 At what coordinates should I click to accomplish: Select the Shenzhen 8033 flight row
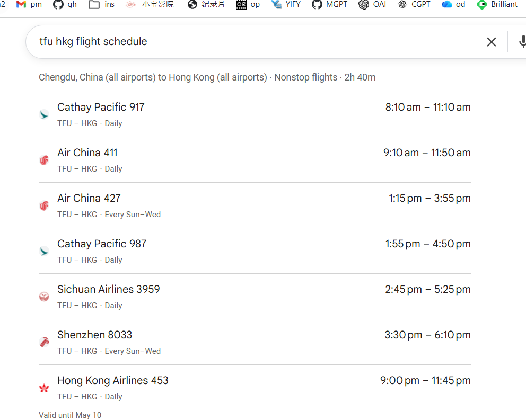[x=255, y=342]
